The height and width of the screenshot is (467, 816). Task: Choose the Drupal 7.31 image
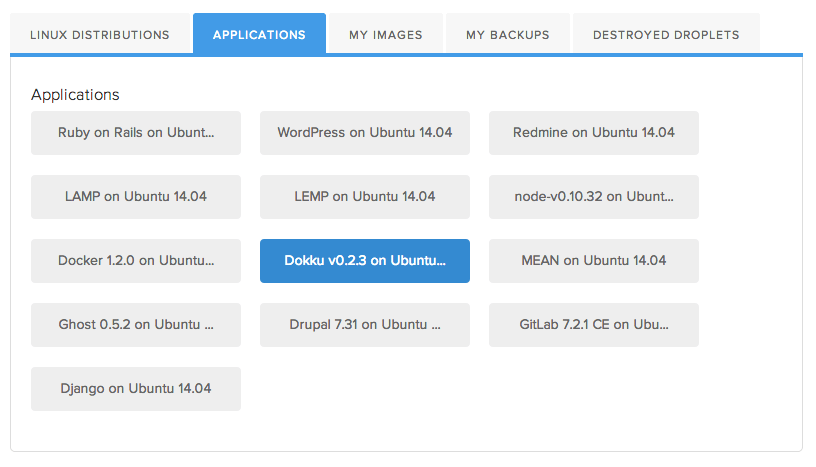pos(365,324)
